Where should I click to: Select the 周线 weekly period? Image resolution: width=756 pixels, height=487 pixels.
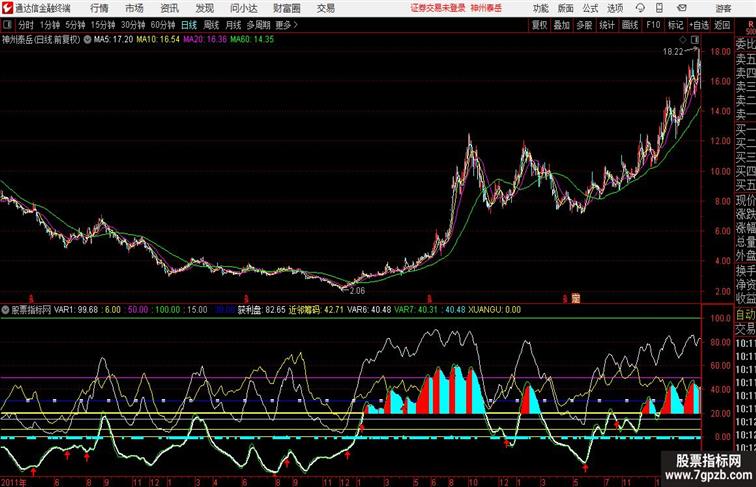[x=211, y=25]
